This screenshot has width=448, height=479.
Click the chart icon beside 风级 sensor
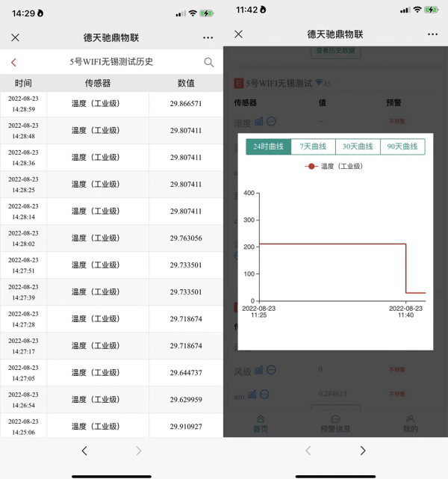tap(258, 369)
